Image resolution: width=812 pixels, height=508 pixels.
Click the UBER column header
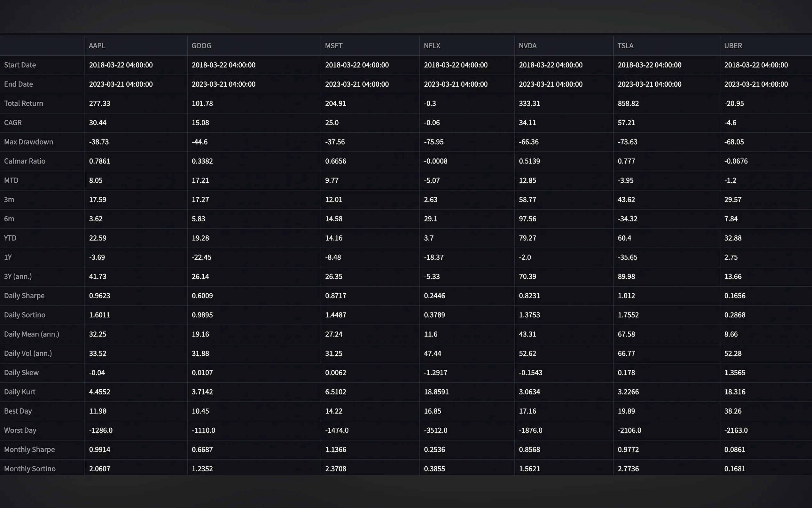[733, 46]
